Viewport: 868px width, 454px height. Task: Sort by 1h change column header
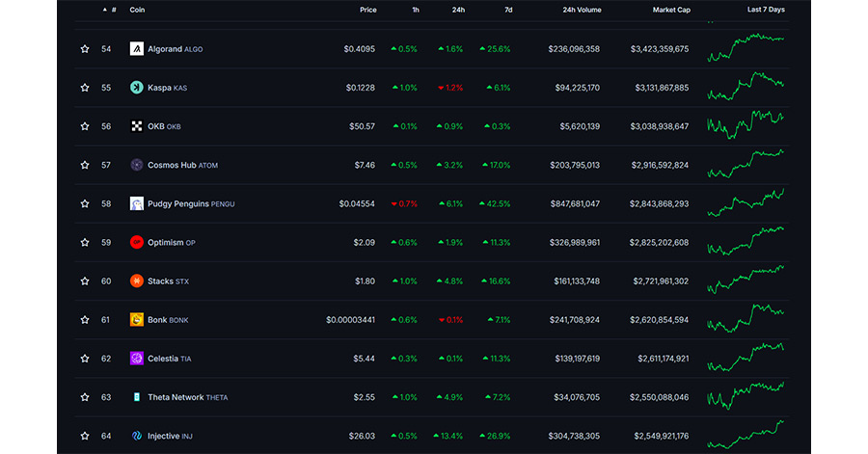[x=416, y=10]
